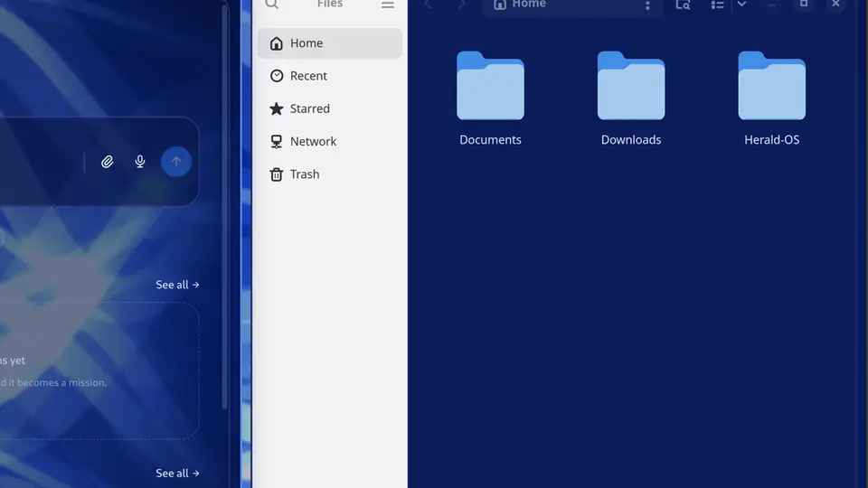Viewport: 868px width, 488px height.
Task: Select the Downloads folder icon
Action: pyautogui.click(x=631, y=85)
